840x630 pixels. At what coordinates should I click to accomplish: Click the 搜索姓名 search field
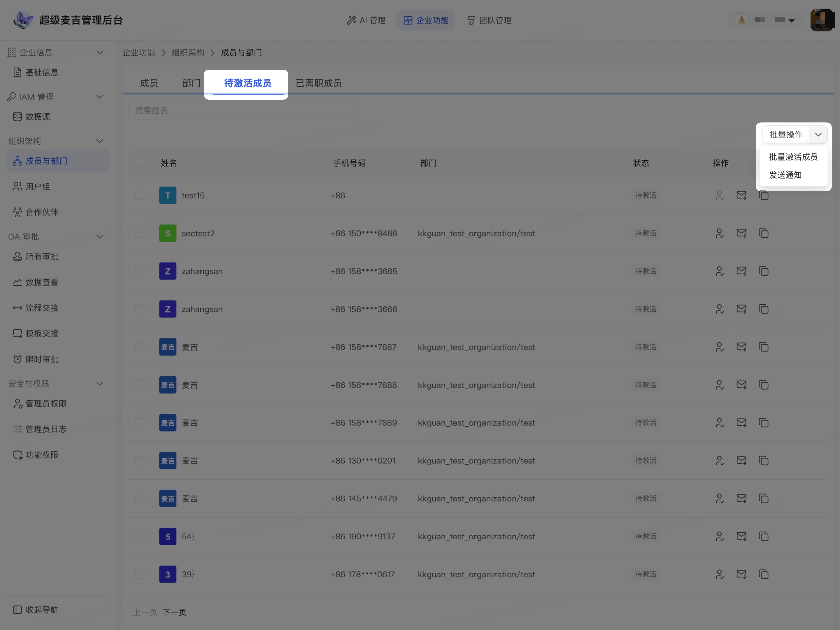243,110
